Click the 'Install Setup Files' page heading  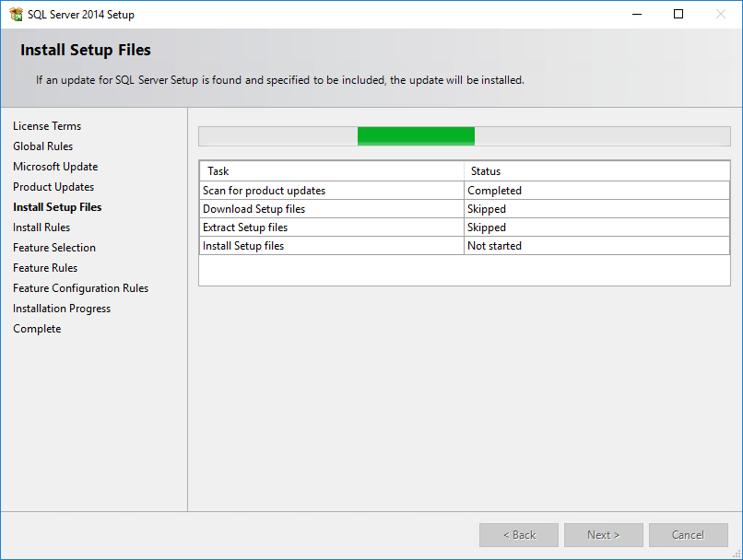pos(86,50)
